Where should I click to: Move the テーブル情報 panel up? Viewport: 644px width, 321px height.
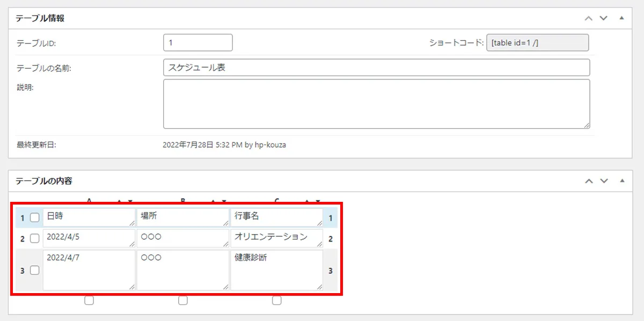pos(589,18)
